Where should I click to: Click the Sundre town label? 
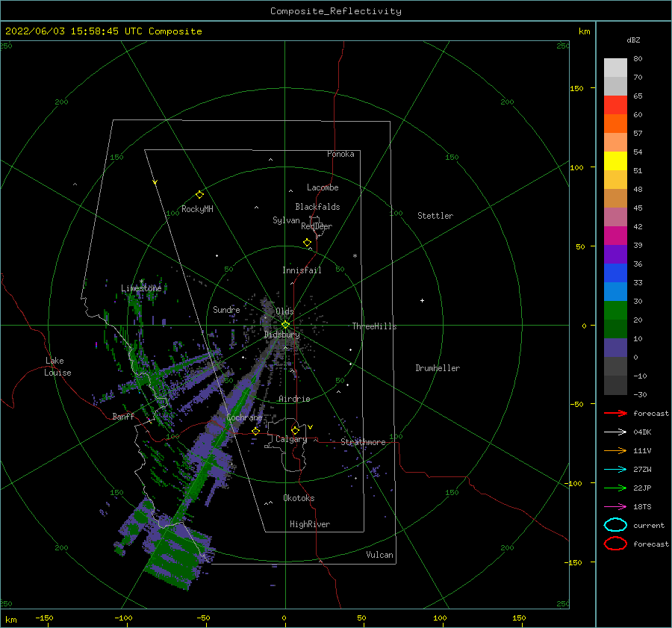click(226, 309)
